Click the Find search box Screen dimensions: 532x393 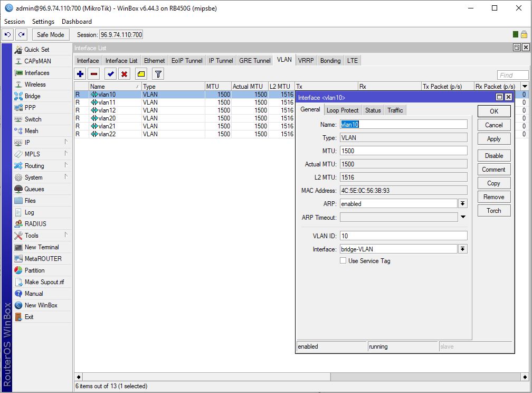[512, 75]
